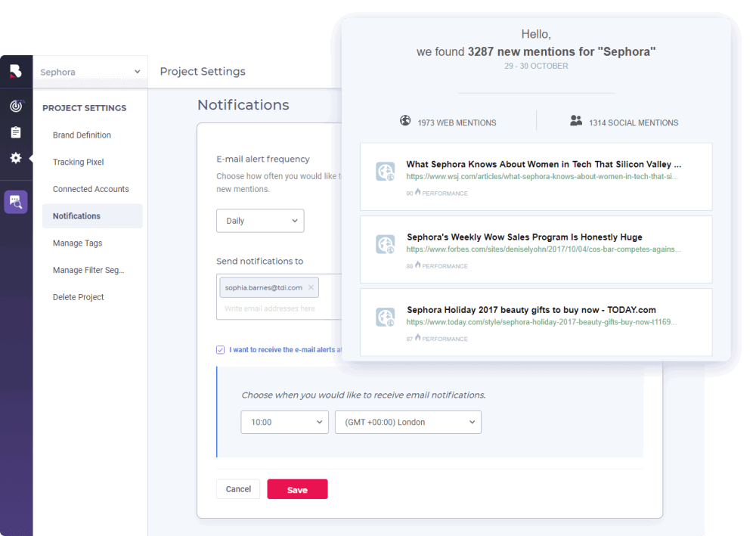Click globe icon beside TODAY.com article

point(386,318)
